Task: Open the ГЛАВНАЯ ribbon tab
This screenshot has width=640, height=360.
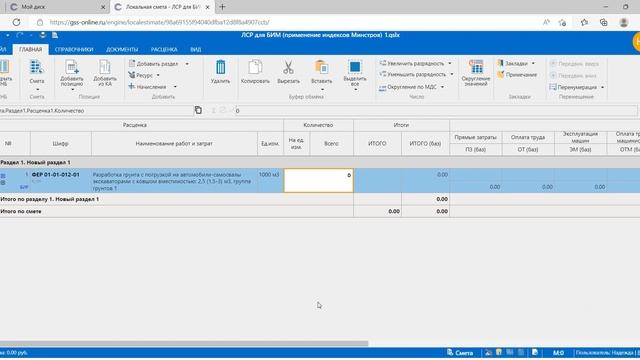Action: pos(31,49)
